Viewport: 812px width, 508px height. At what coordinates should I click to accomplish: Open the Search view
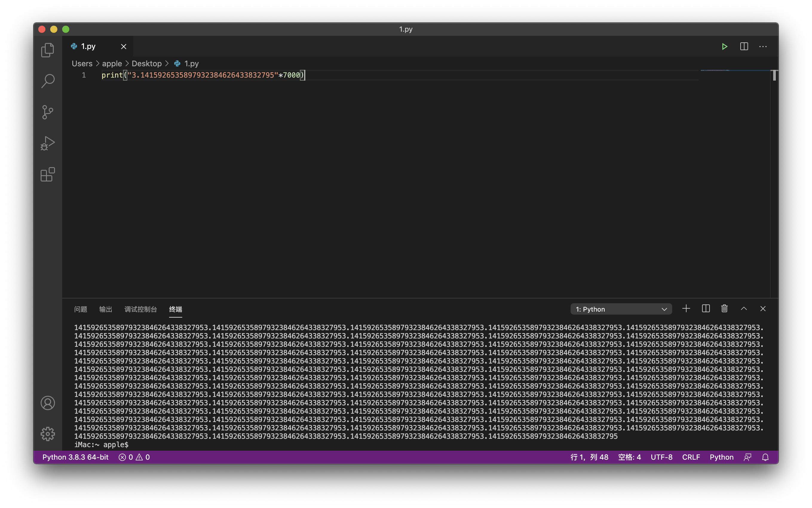pyautogui.click(x=48, y=81)
